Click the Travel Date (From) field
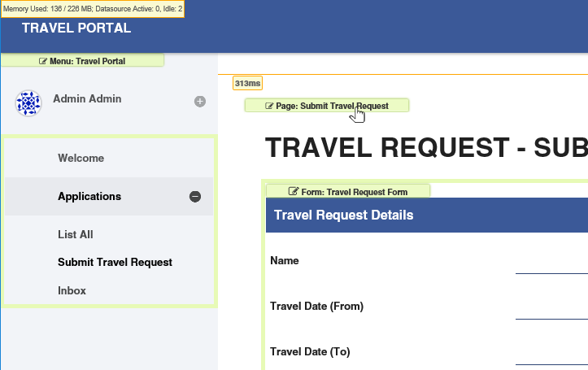The image size is (588, 370). coord(551,309)
